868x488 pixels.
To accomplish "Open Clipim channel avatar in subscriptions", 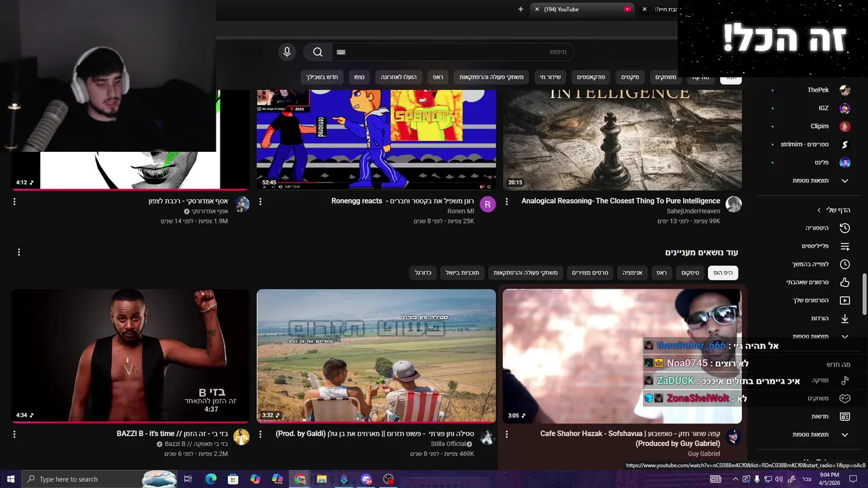I will 845,126.
